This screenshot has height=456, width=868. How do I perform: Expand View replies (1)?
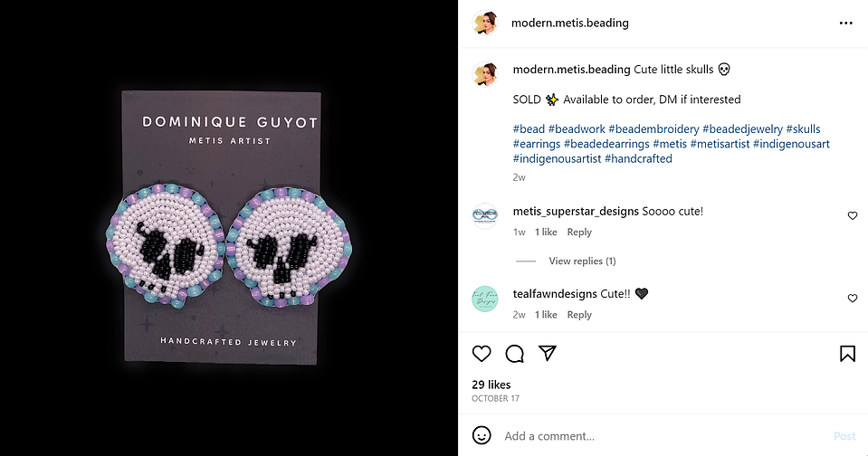pos(582,261)
